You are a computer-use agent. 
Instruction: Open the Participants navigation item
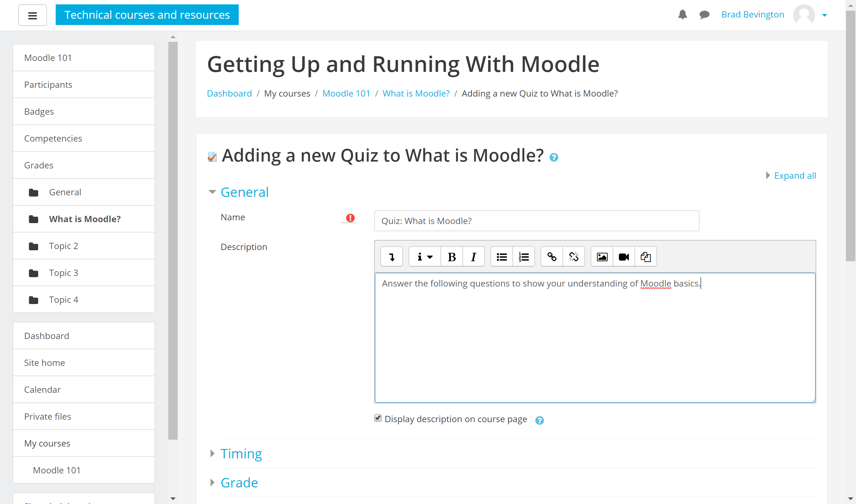point(48,85)
